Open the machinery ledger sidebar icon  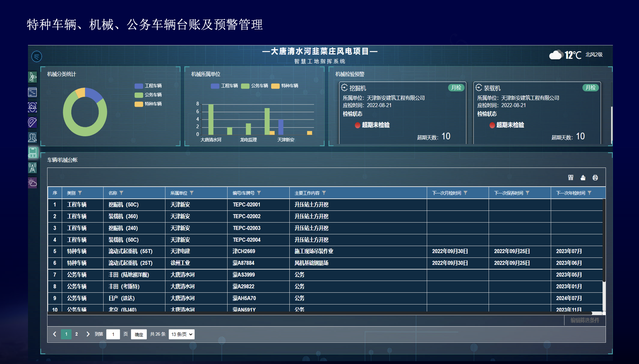(x=32, y=152)
